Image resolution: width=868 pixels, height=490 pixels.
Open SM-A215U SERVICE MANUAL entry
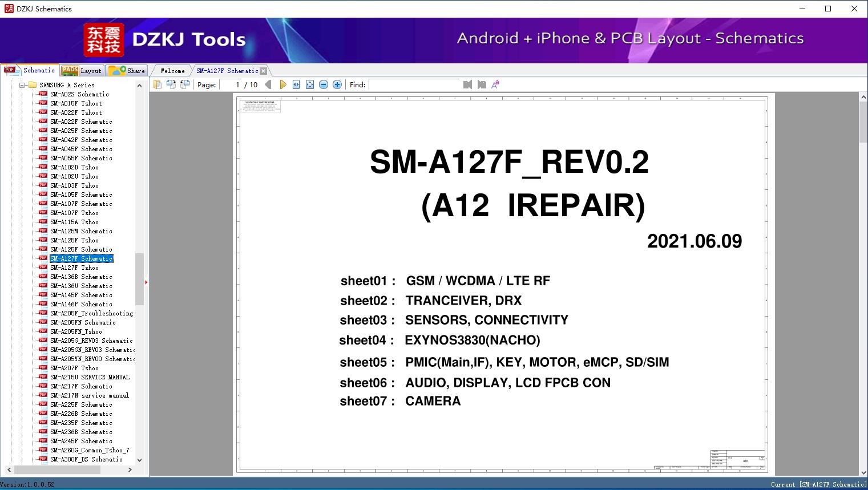point(90,377)
